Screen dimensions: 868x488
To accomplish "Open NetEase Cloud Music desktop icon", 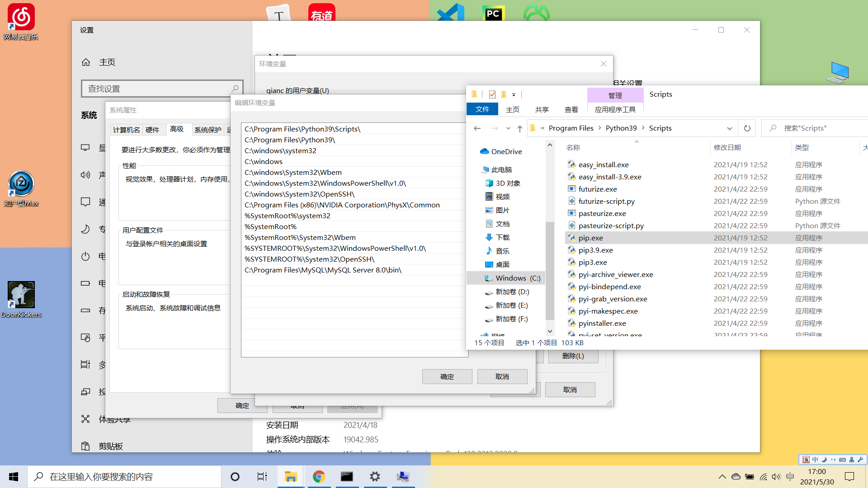I will click(21, 21).
